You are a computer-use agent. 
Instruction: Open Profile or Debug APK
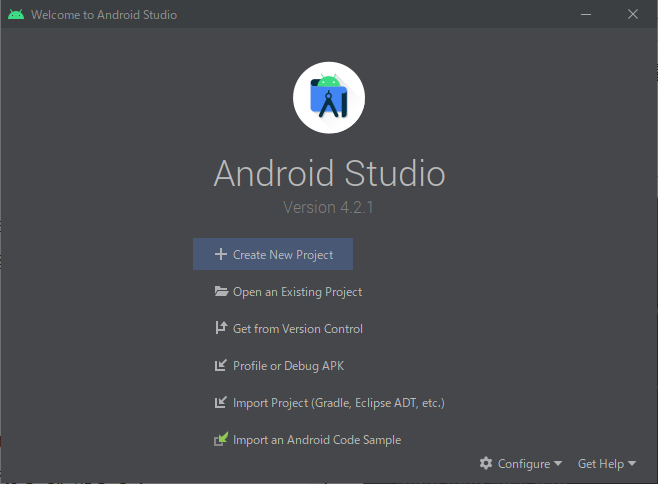click(279, 366)
